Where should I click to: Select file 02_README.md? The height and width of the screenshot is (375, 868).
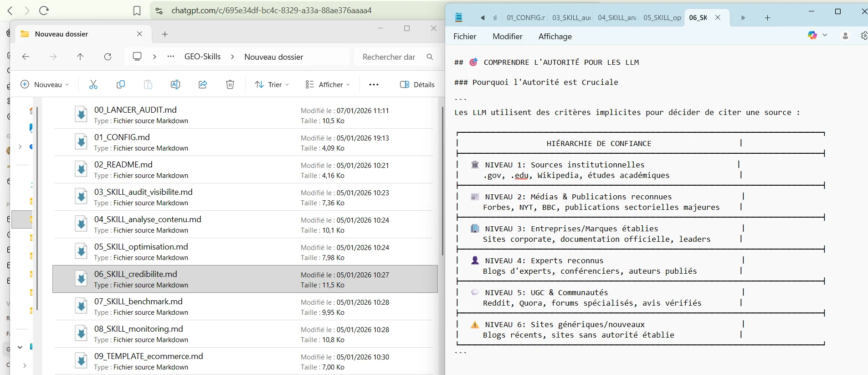(245, 169)
